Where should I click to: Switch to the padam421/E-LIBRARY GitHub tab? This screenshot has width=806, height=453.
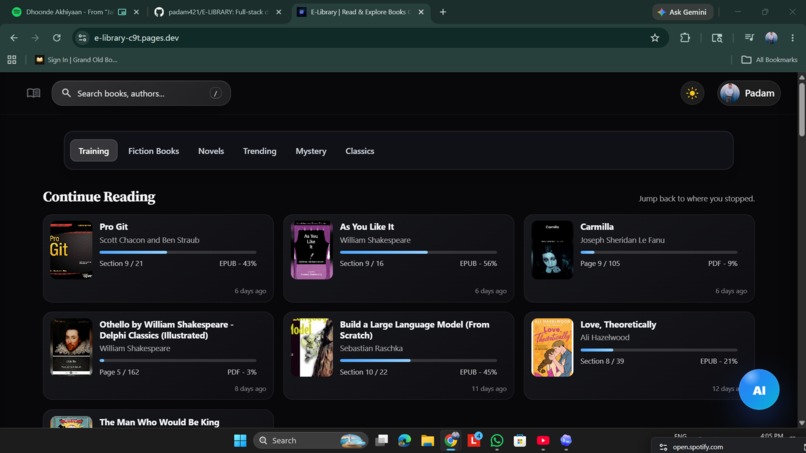pos(218,12)
